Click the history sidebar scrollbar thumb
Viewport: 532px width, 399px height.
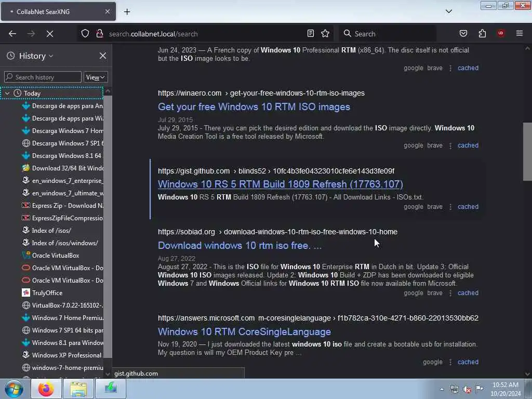tap(108, 227)
